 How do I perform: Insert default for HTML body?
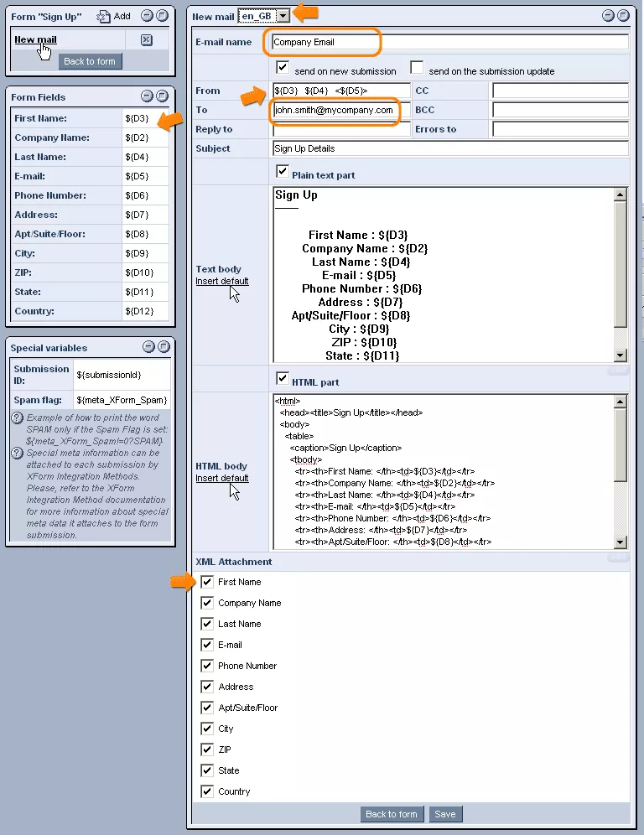point(222,478)
